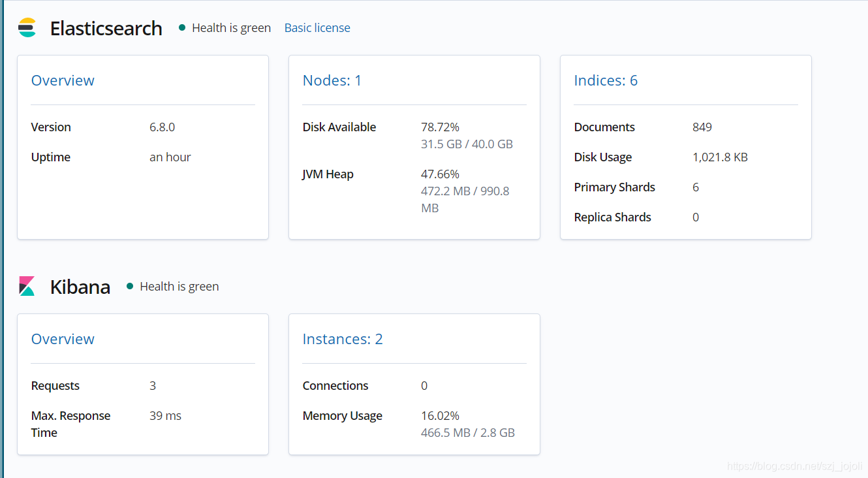Click the '466.5 MB / 2.8 GB' text

tap(468, 432)
